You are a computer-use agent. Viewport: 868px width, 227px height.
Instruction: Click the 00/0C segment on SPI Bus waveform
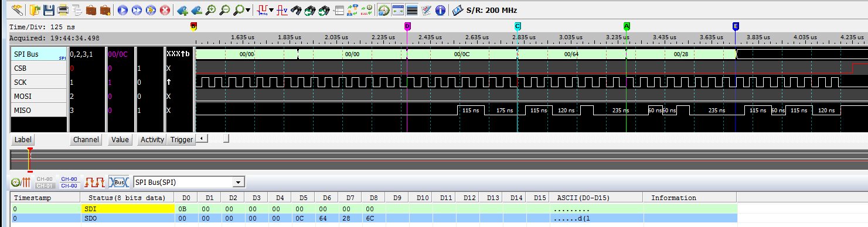[x=462, y=54]
